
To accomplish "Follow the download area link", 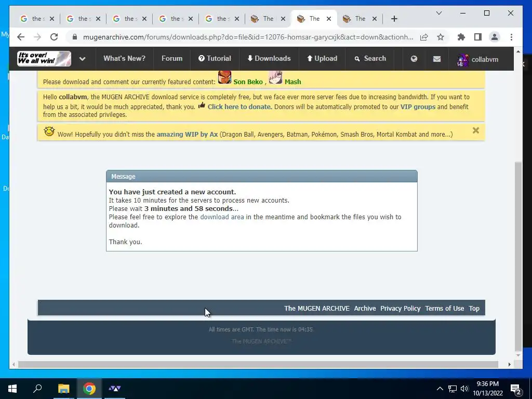I will tap(222, 217).
